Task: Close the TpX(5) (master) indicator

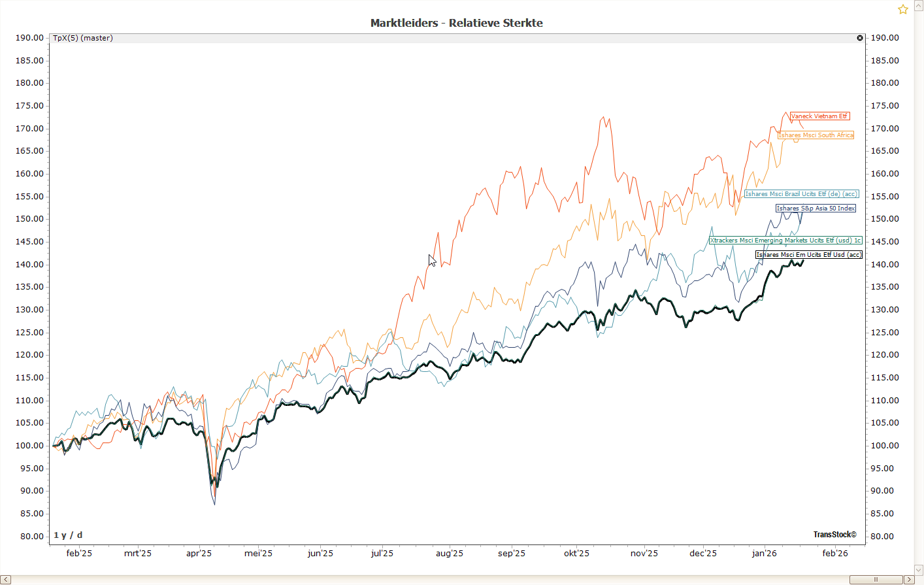Action: [x=859, y=38]
